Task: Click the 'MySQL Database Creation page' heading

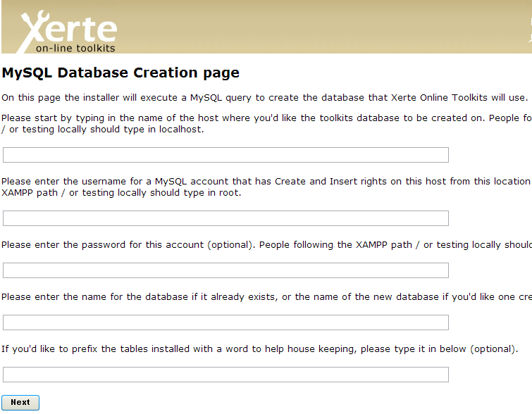Action: tap(120, 73)
